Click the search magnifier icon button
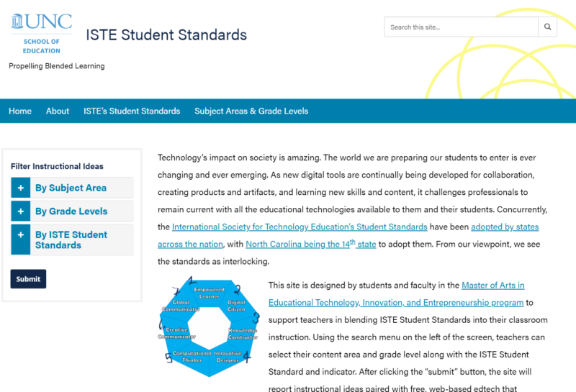Viewport: 576px width, 392px height. pyautogui.click(x=547, y=27)
